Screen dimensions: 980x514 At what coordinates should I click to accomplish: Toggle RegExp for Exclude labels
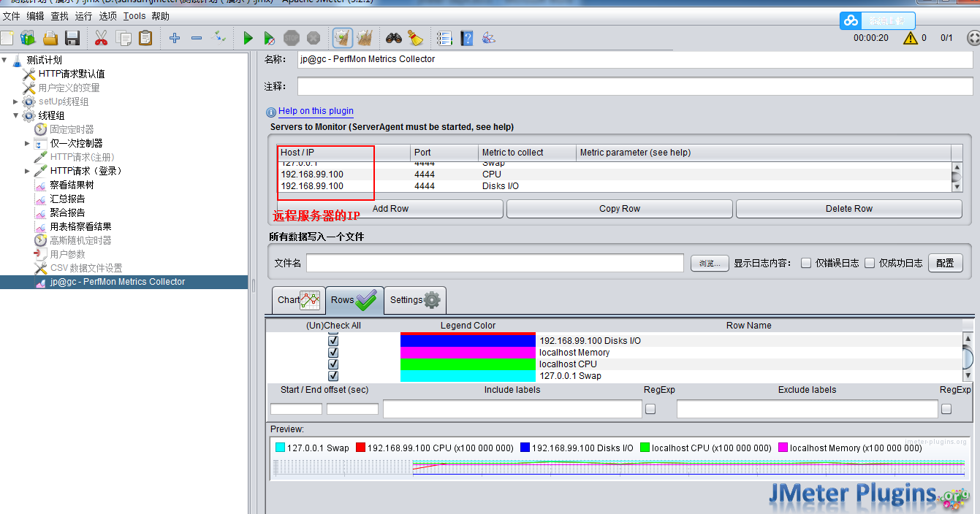(946, 409)
